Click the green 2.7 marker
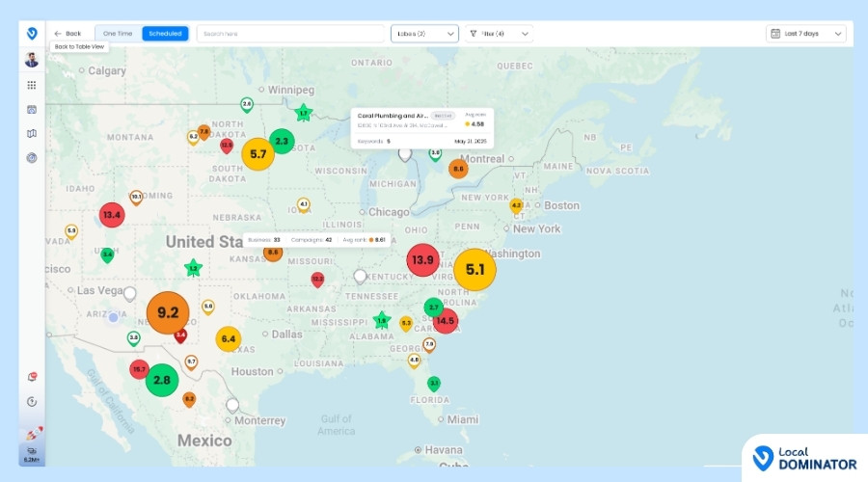The height and width of the screenshot is (482, 868). coord(433,308)
